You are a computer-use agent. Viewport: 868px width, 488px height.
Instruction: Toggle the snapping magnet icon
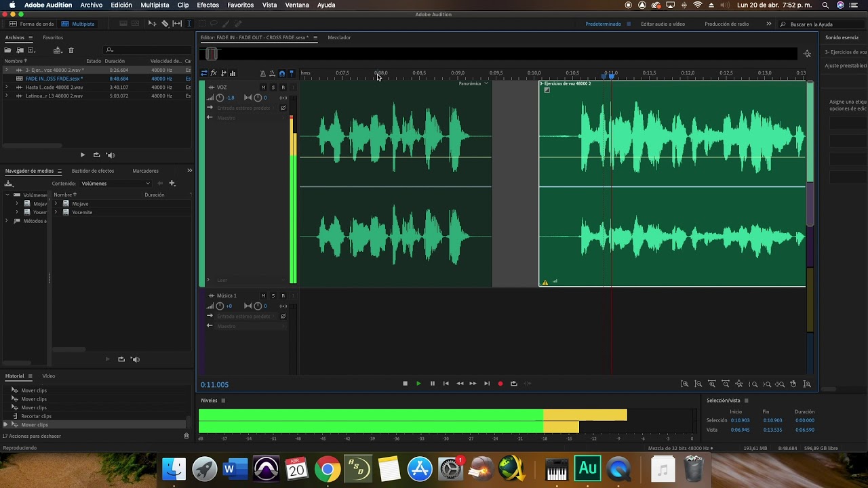282,73
